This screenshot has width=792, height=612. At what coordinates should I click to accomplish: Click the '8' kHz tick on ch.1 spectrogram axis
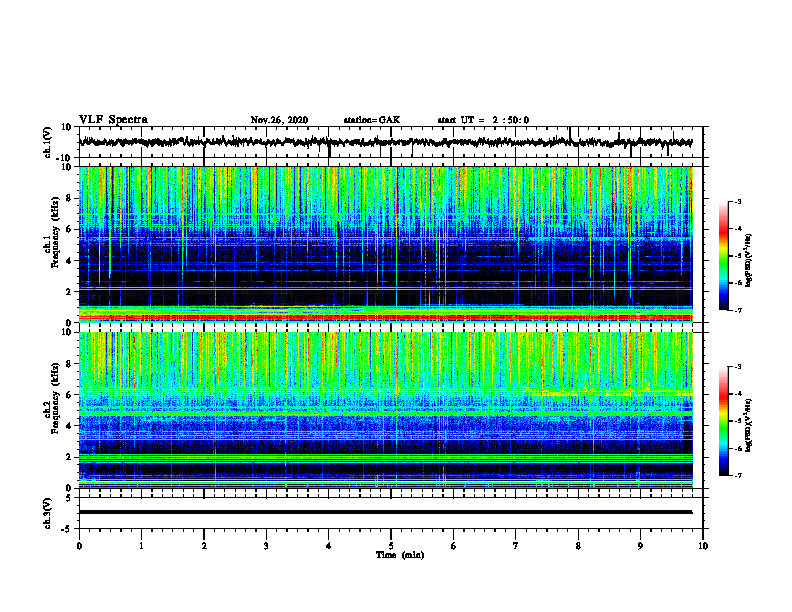(x=70, y=198)
